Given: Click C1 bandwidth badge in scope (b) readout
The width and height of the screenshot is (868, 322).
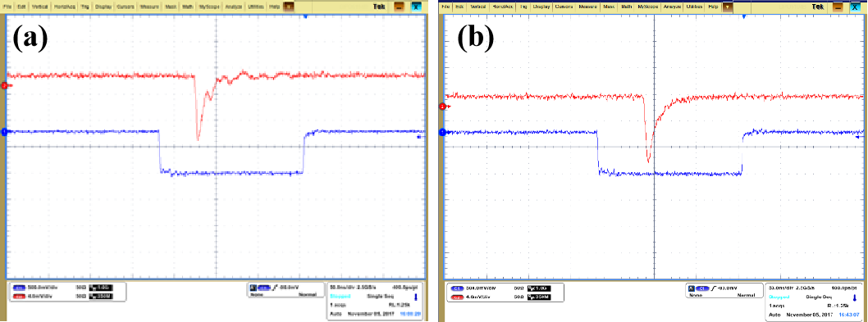Looking at the screenshot, I should click(x=539, y=288).
